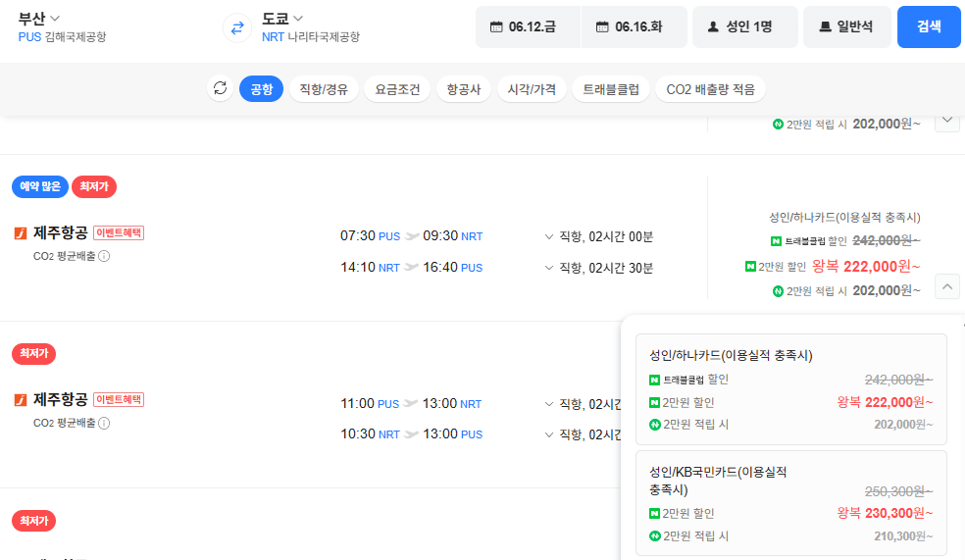This screenshot has height=560, width=965.
Task: Change passenger count 성인 1명
Action: (x=744, y=26)
